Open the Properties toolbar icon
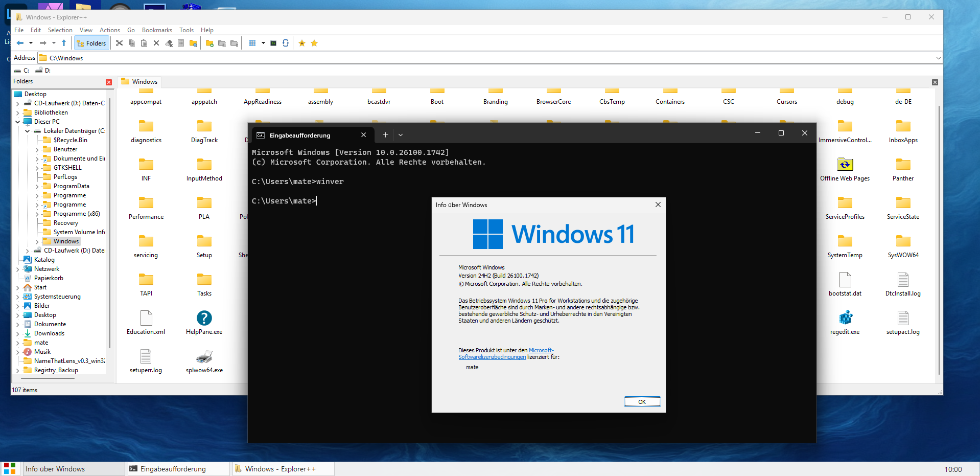Viewport: 980px width, 476px height. tap(181, 43)
